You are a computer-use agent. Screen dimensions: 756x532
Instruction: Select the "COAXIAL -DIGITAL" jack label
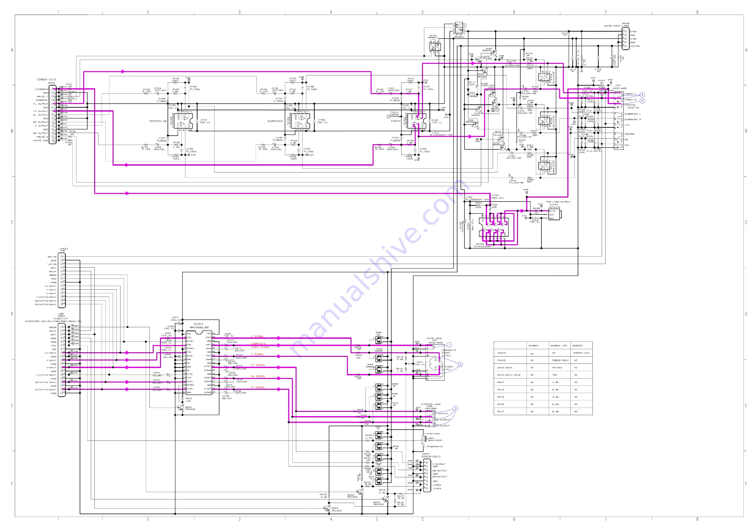[632, 106]
